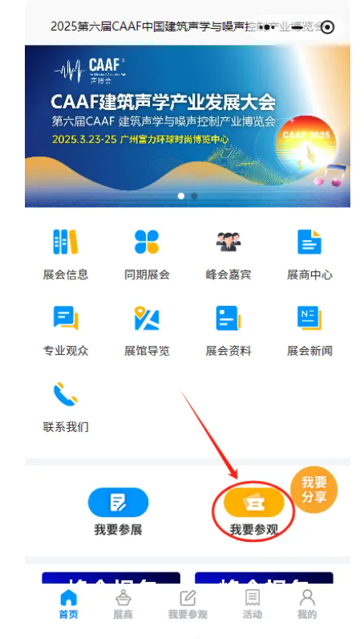
Task: Open the 我的 profile tab
Action: [307, 604]
